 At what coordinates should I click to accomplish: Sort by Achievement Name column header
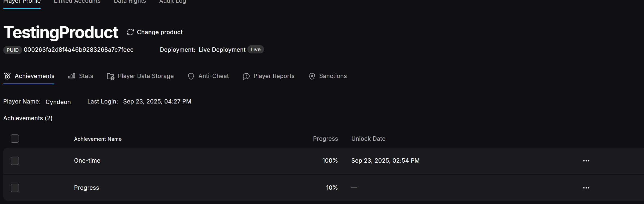[x=98, y=139]
